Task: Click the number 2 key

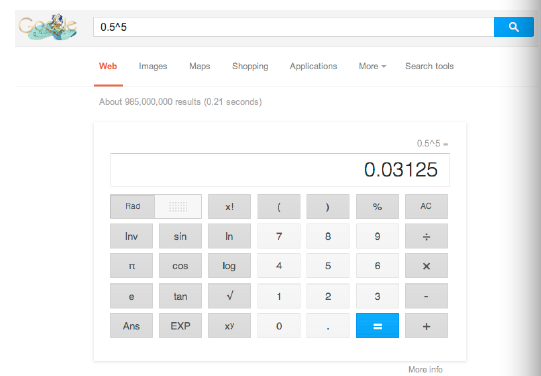Action: pos(328,296)
